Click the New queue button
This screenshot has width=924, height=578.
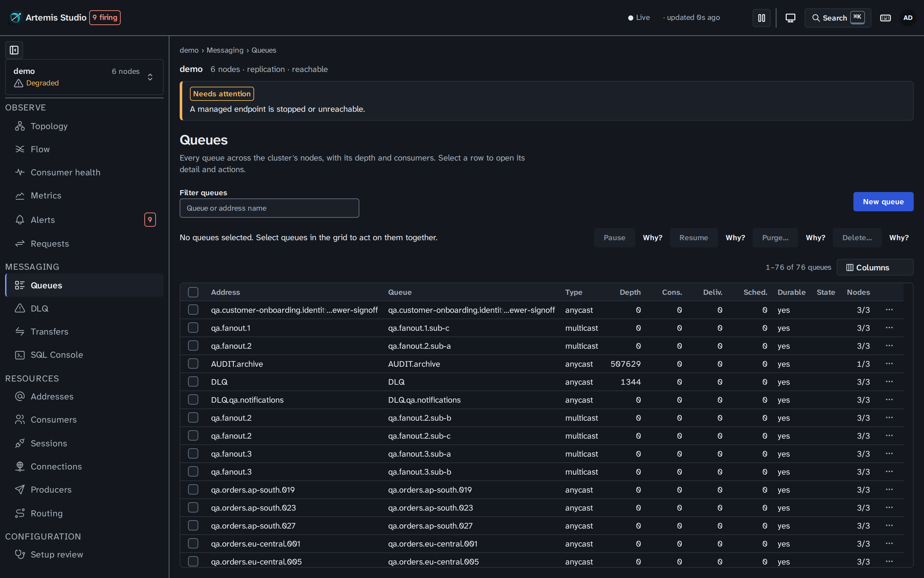883,202
